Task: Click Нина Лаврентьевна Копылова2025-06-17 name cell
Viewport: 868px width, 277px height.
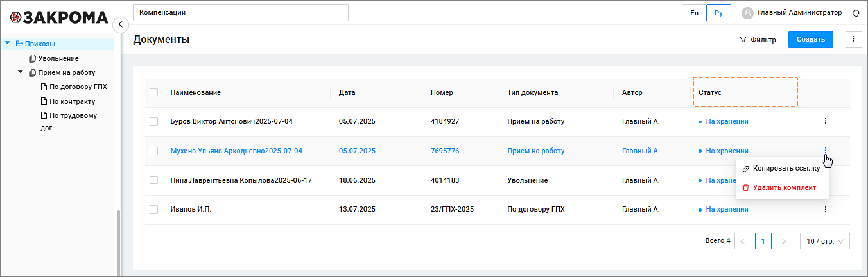Action: click(x=241, y=180)
